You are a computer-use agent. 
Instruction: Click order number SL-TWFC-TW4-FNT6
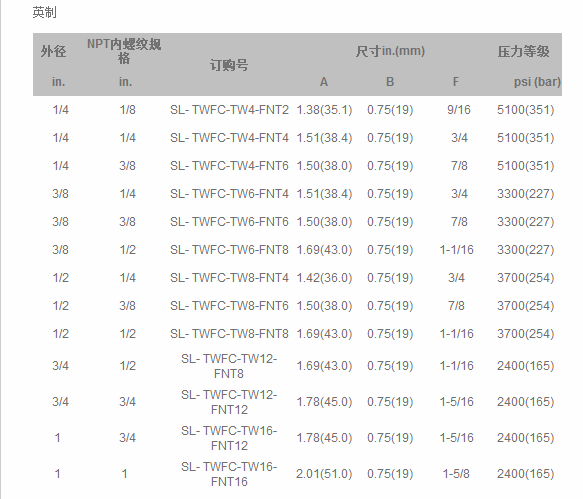click(229, 165)
